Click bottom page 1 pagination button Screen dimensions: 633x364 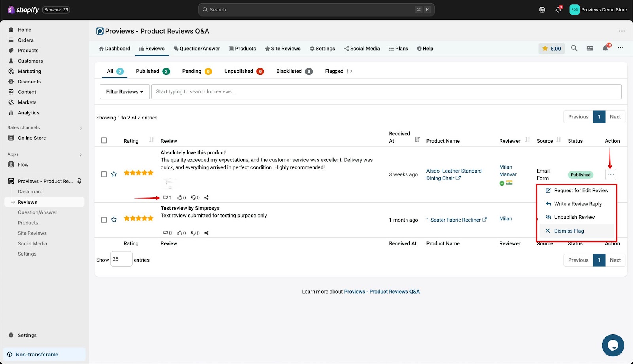pos(599,260)
